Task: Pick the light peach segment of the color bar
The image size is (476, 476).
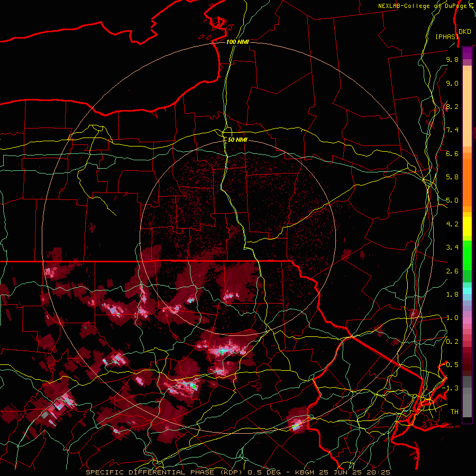Action: 467,109
